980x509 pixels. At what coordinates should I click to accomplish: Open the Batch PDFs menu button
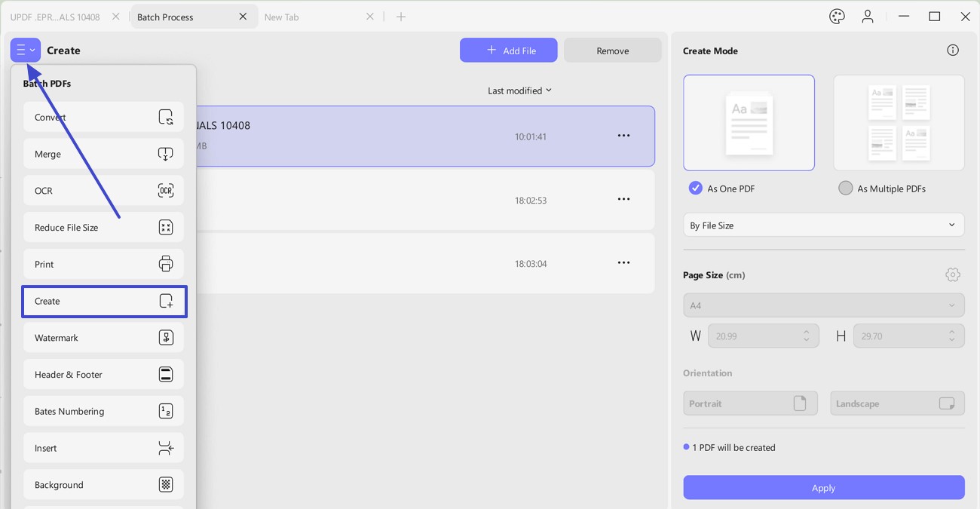coord(25,50)
